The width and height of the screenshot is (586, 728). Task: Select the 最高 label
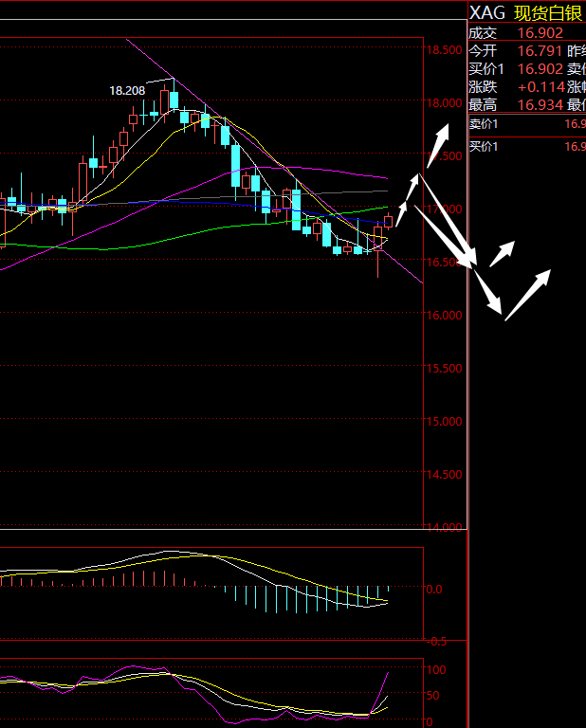(483, 105)
